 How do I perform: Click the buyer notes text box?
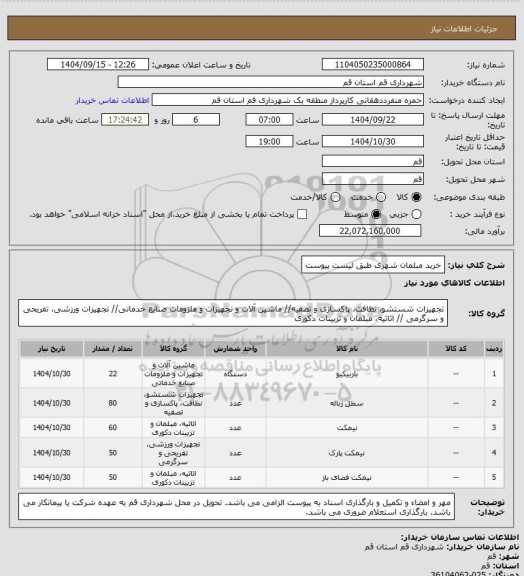pyautogui.click(x=237, y=507)
